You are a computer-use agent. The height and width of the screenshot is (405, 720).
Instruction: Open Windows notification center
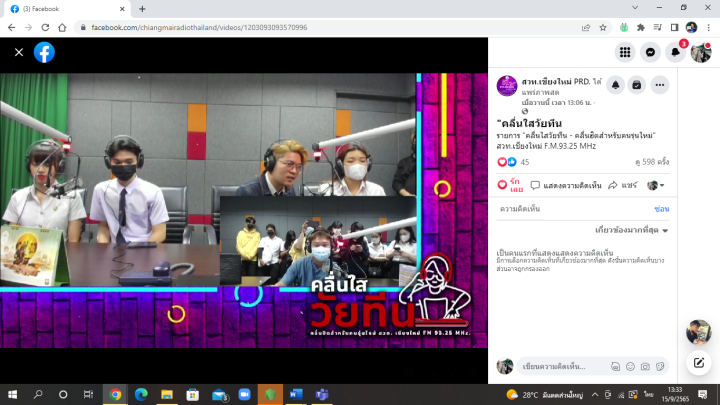coord(702,394)
